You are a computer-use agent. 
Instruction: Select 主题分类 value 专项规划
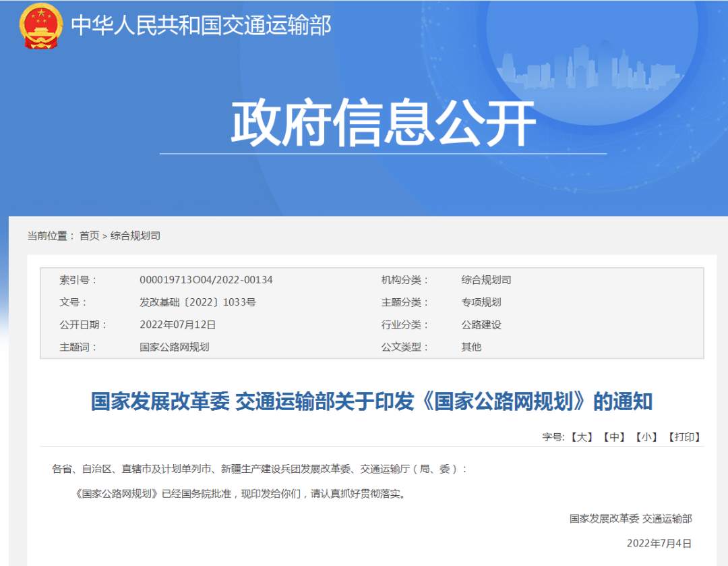[481, 302]
